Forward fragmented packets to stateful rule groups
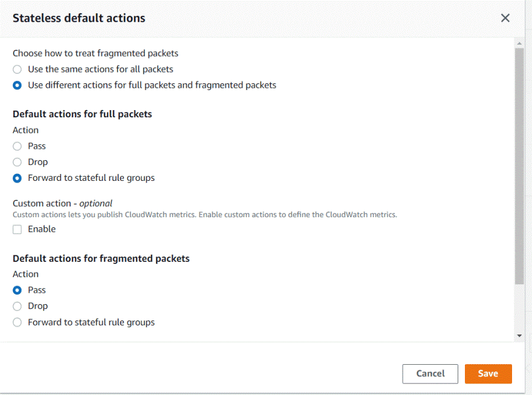The width and height of the screenshot is (532, 395). coord(17,322)
